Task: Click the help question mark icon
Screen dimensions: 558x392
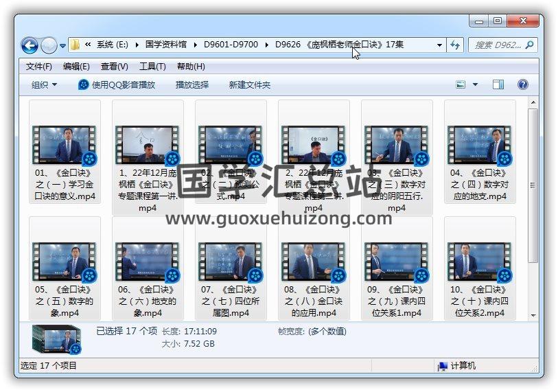Action: [522, 85]
